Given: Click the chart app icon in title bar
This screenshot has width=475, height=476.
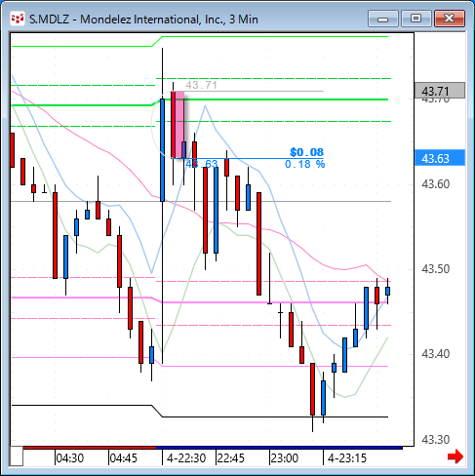Looking at the screenshot, I should tap(17, 19).
